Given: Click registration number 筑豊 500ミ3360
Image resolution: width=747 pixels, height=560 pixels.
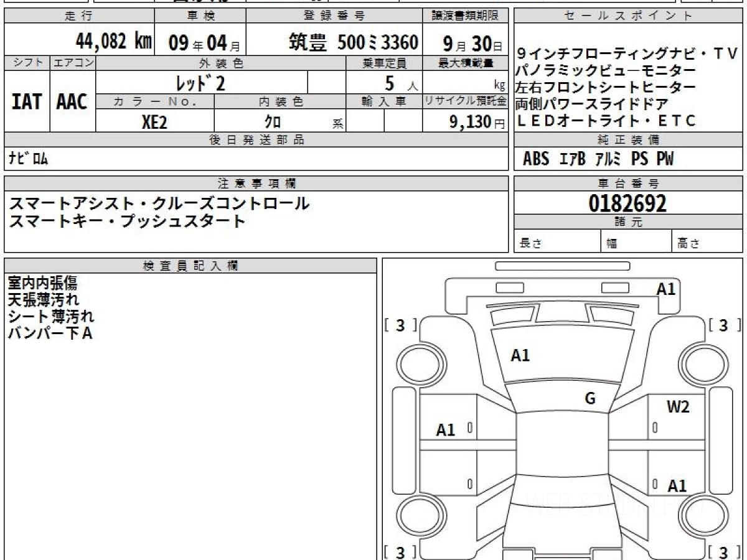Looking at the screenshot, I should (353, 42).
